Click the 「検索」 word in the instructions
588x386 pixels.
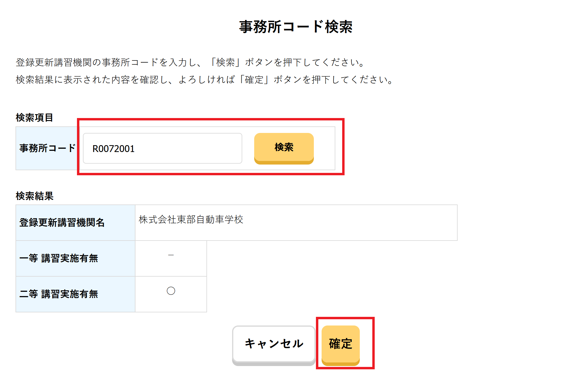pos(225,62)
